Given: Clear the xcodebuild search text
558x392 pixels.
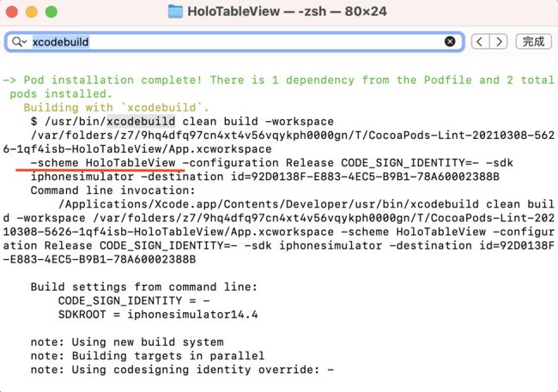Looking at the screenshot, I should 450,42.
